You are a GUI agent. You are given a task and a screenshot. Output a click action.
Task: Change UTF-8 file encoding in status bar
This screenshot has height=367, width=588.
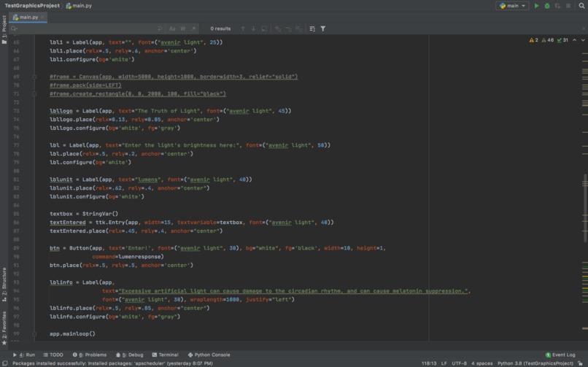(459, 363)
